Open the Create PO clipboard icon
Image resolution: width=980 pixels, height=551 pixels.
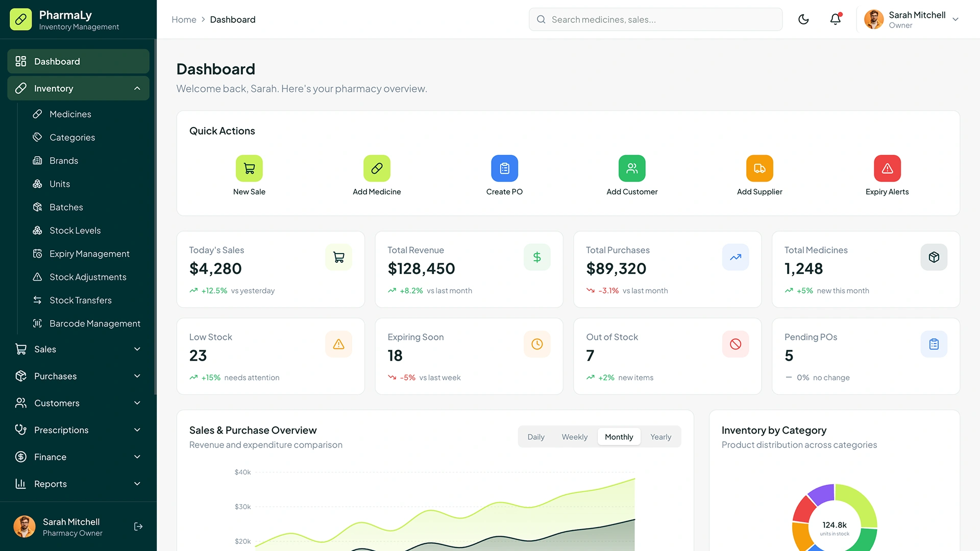[504, 168]
